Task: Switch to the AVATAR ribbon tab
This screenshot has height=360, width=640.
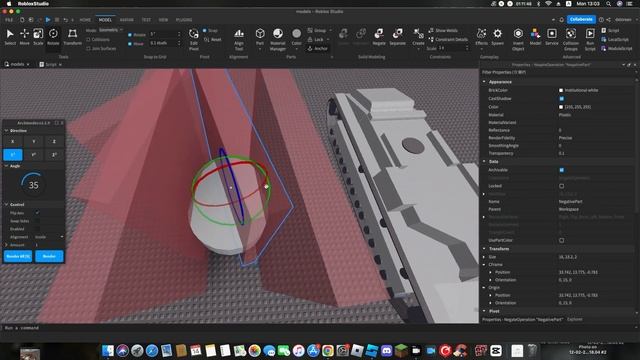Action: click(127, 20)
